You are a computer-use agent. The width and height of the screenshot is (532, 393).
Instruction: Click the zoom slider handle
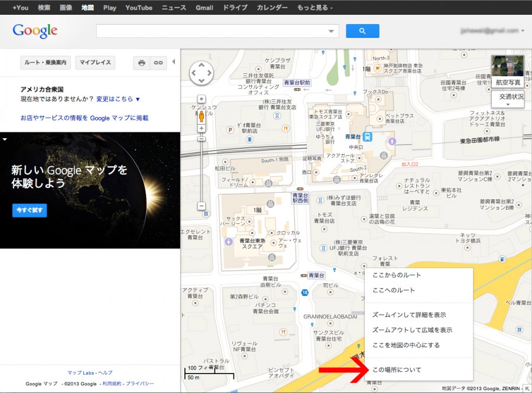pyautogui.click(x=202, y=139)
